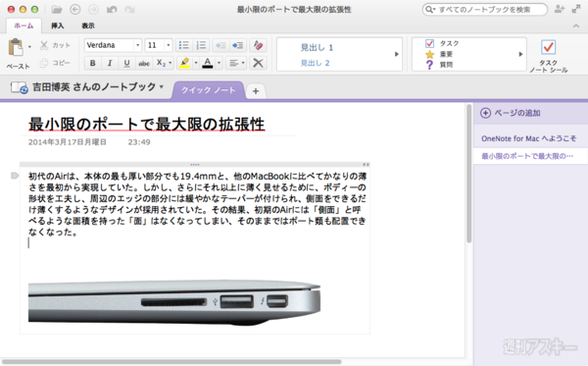Go back with the left arrow icon
The width and height of the screenshot is (588, 366).
75,10
